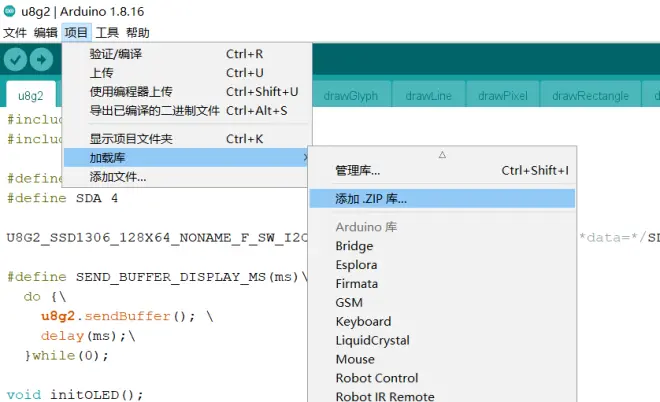Open the 工具 menu
Viewport: 660px width, 402px height.
[107, 33]
